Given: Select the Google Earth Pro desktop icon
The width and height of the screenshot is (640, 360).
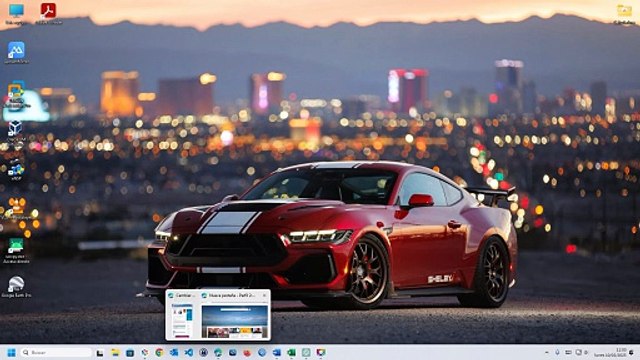Looking at the screenshot, I should coord(16,286).
